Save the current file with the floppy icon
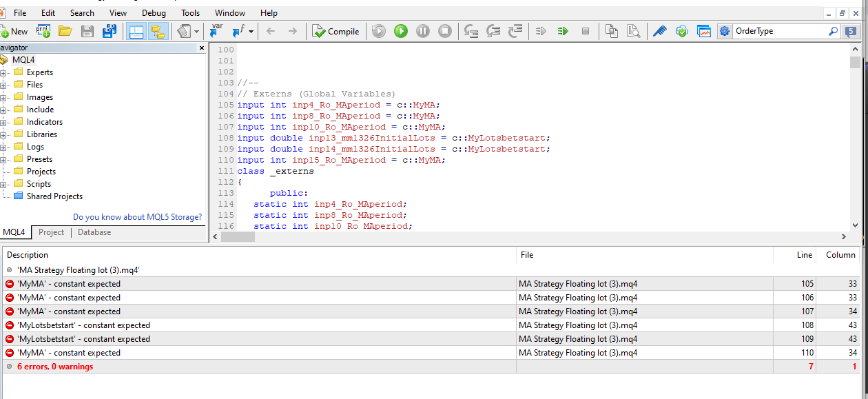Viewport: 868px width, 399px height. pyautogui.click(x=87, y=31)
